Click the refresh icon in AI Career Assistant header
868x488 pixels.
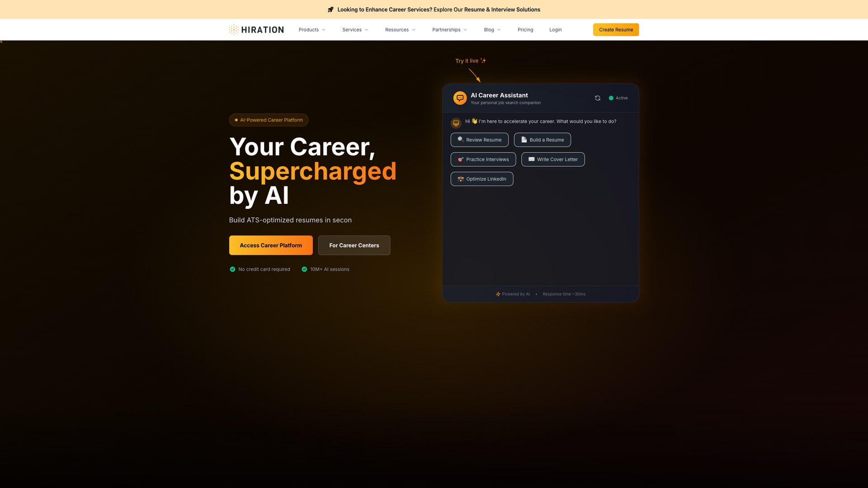pos(598,98)
